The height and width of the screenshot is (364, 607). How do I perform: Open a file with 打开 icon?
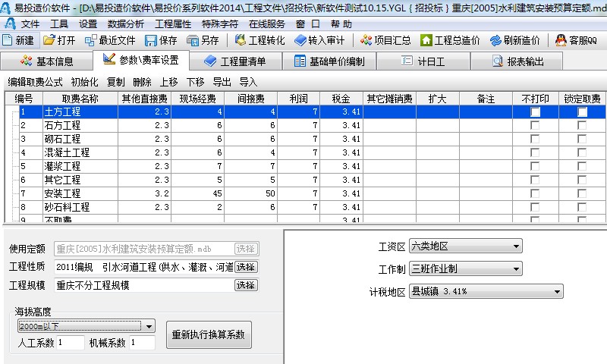tap(59, 40)
